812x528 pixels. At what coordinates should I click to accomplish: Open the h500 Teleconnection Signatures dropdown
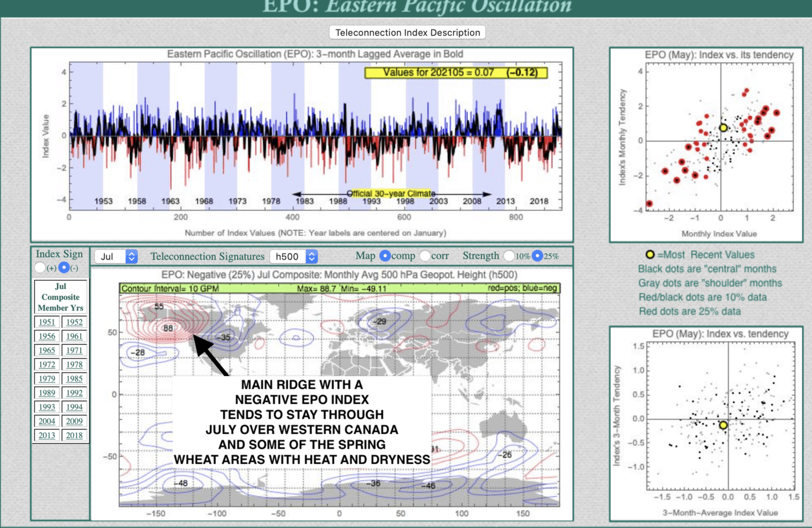click(294, 257)
